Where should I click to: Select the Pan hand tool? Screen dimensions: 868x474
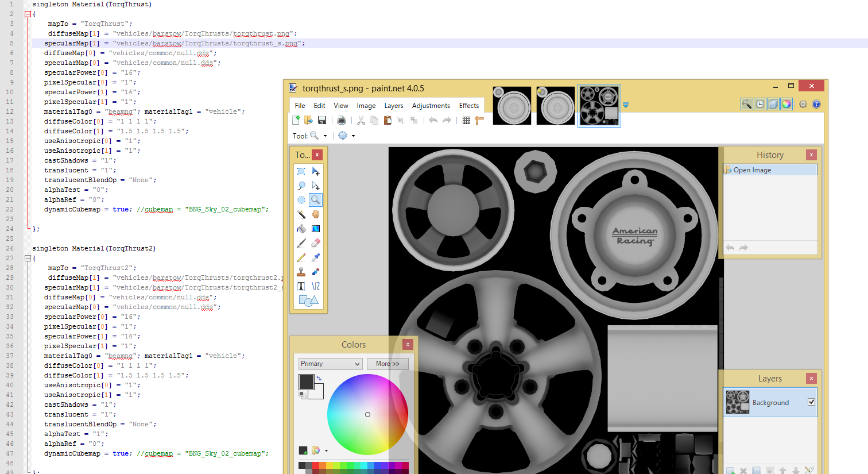click(316, 214)
